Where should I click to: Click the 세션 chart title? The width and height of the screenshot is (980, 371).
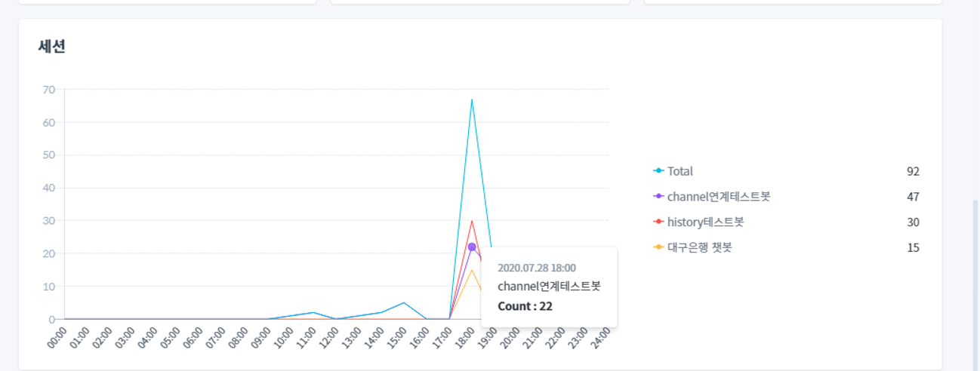click(52, 46)
